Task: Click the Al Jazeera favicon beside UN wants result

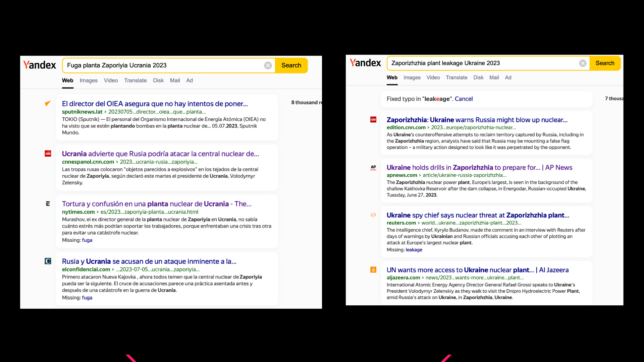Action: [x=373, y=270]
